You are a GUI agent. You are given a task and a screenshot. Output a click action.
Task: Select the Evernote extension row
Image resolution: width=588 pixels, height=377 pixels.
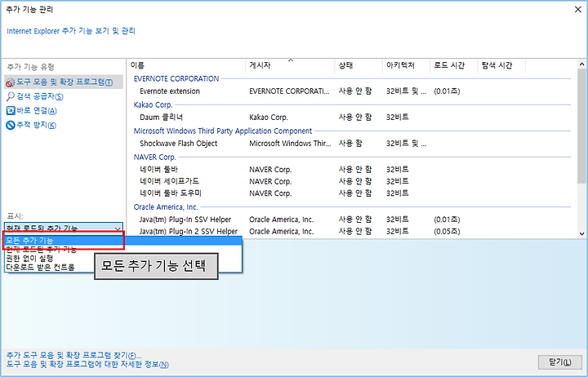(352, 91)
